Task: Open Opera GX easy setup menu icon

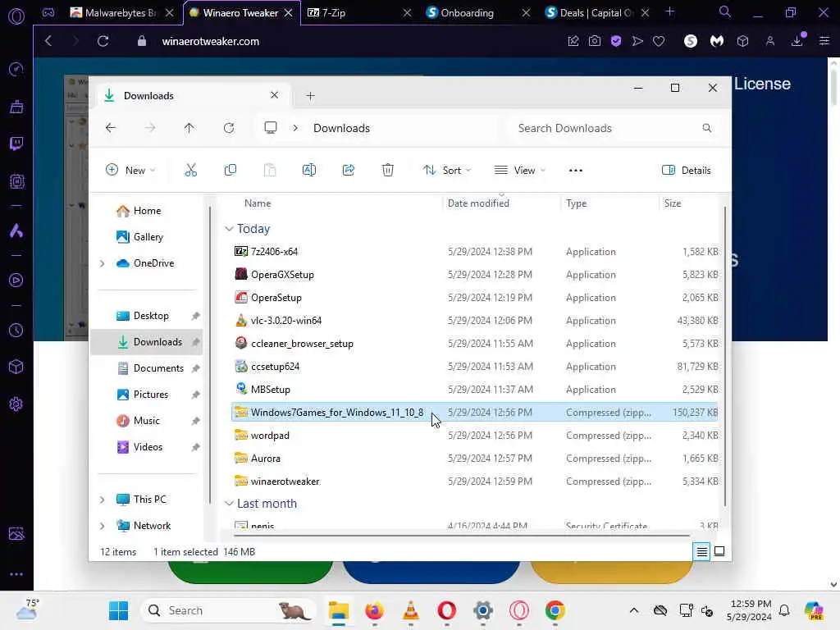Action: pos(824,41)
